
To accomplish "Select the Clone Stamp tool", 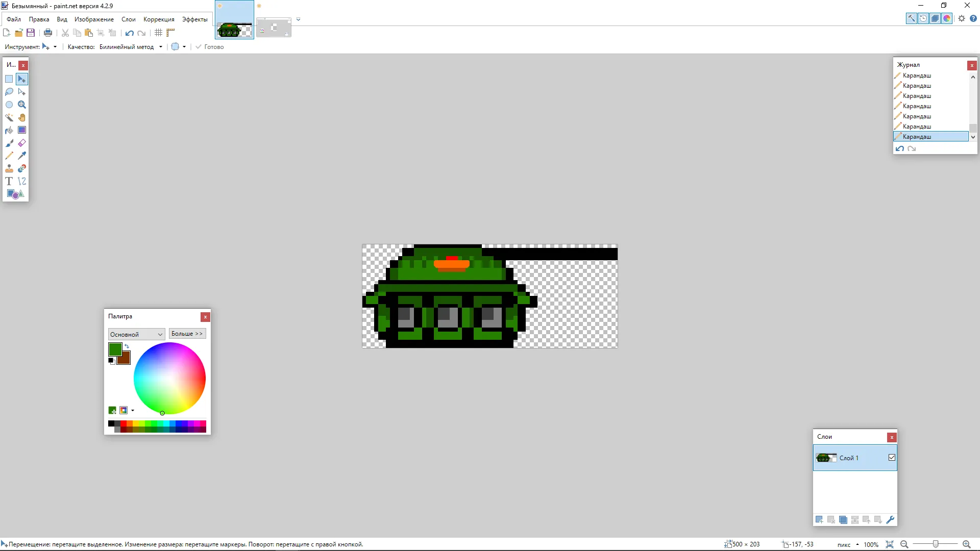I will click(x=9, y=168).
